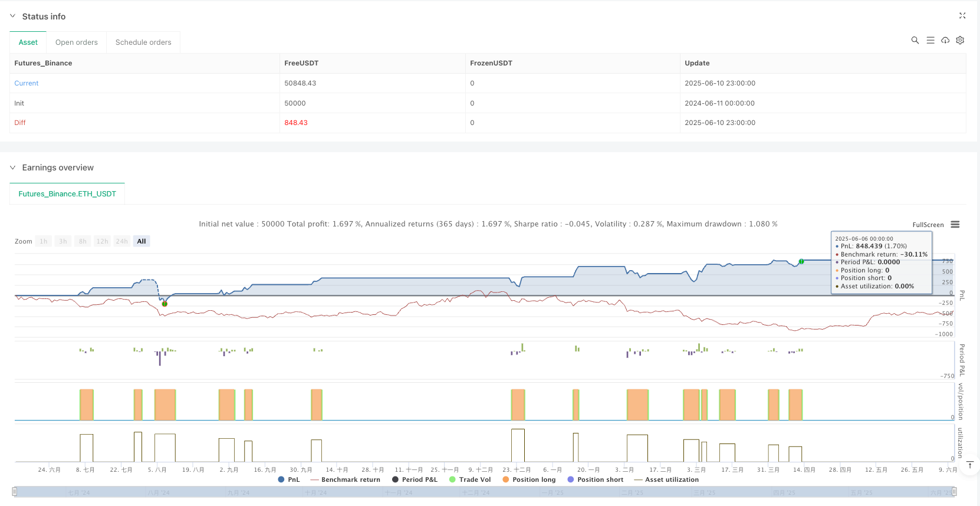Open the table settings gear icon

tap(960, 40)
